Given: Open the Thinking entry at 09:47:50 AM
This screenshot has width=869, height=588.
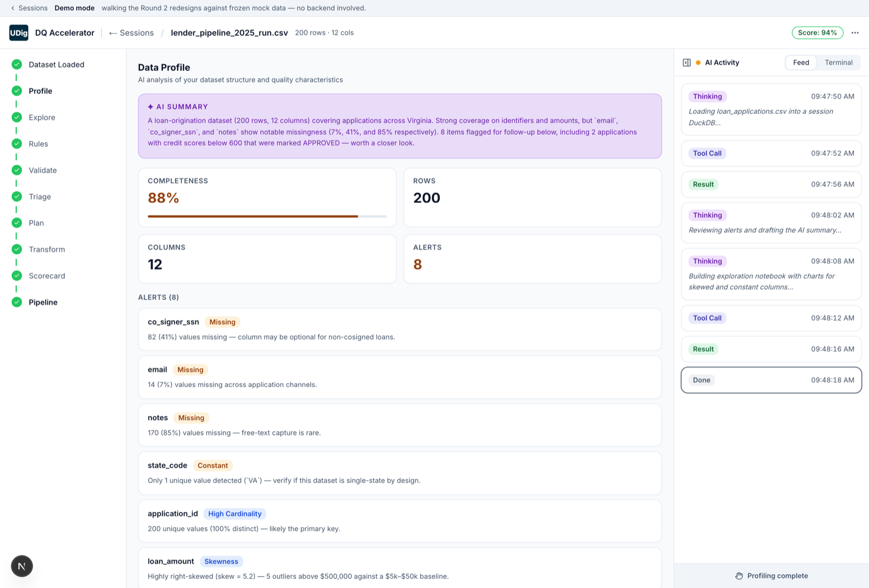Looking at the screenshot, I should point(771,109).
